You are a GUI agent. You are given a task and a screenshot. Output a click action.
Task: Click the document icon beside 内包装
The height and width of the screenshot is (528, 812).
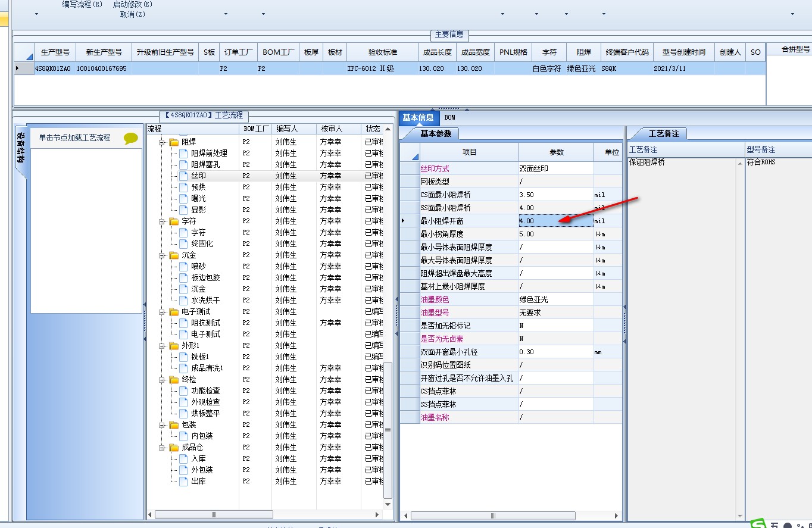pyautogui.click(x=183, y=436)
